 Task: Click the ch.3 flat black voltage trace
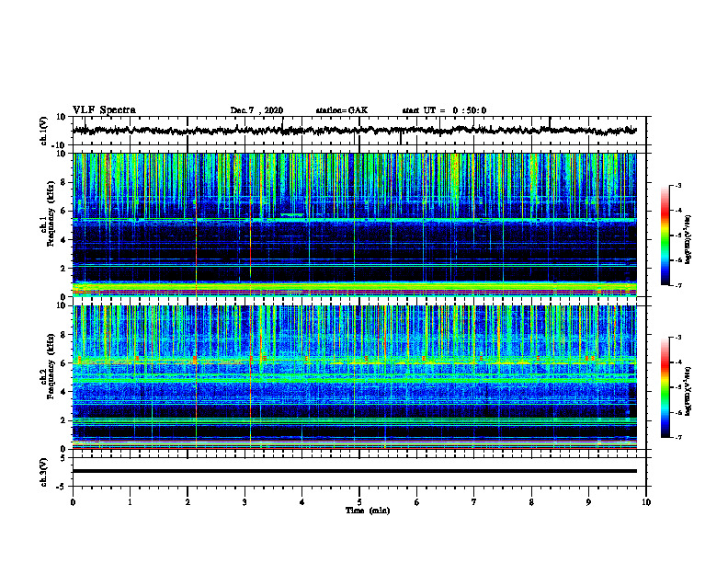[355, 471]
